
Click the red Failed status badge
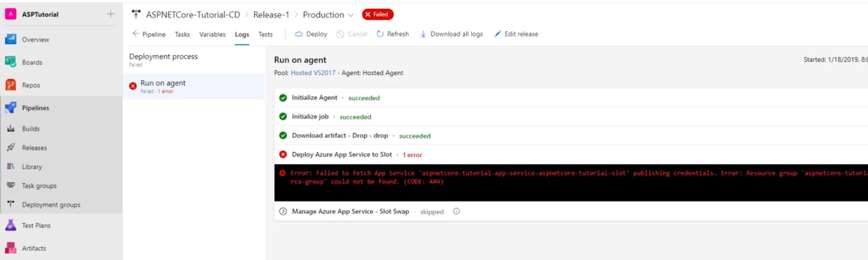click(x=378, y=14)
